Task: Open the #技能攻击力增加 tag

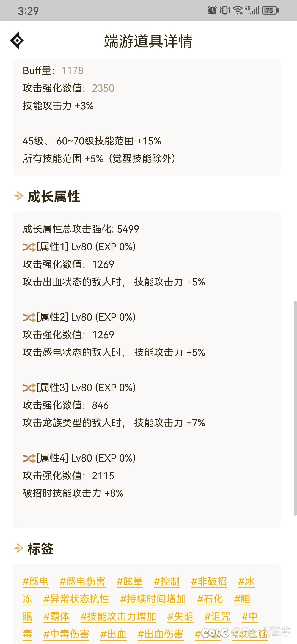Action: click(x=119, y=616)
